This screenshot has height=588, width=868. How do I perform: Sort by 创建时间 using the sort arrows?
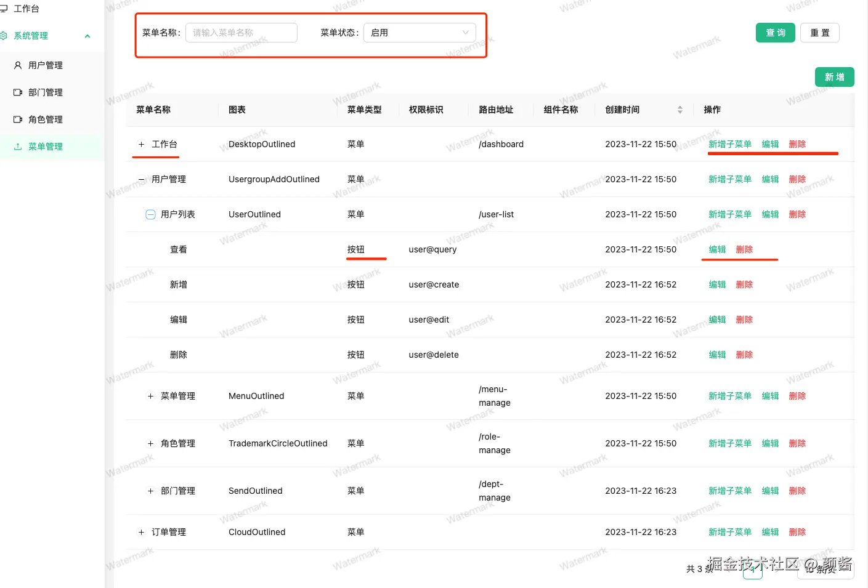point(680,110)
